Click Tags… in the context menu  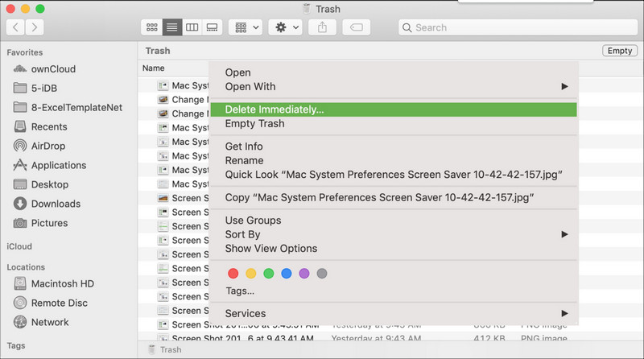(x=240, y=291)
